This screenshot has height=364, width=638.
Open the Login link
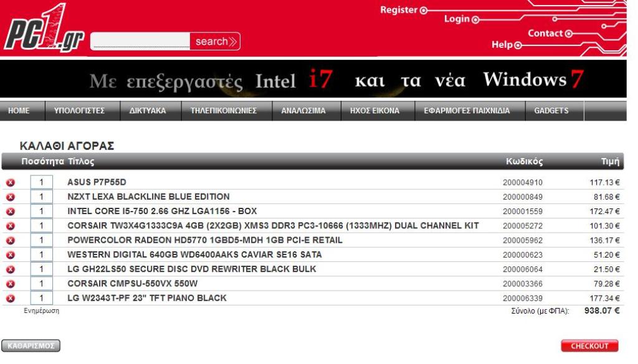tap(461, 19)
